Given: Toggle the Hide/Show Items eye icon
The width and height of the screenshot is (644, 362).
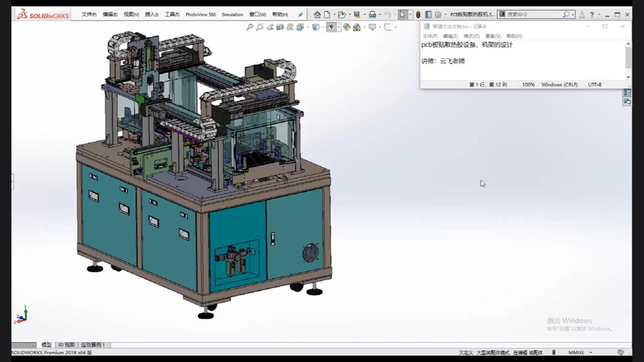Looking at the screenshot, I should (x=331, y=27).
